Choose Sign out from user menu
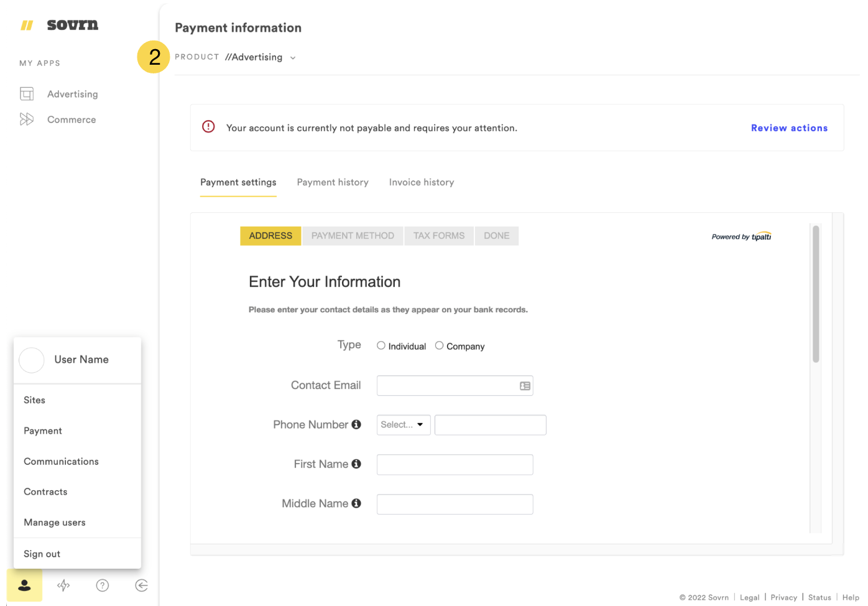868x606 pixels. tap(42, 554)
